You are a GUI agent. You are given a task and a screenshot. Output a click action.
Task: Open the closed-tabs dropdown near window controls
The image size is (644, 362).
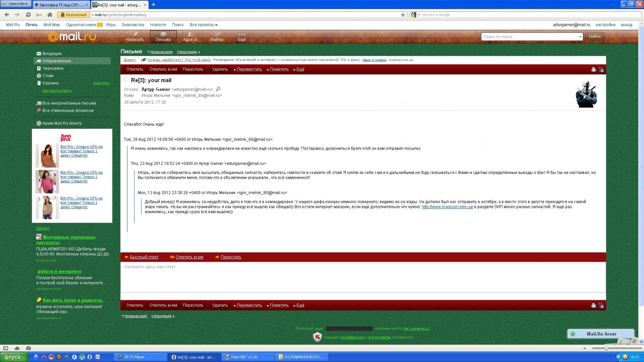pyautogui.click(x=614, y=4)
